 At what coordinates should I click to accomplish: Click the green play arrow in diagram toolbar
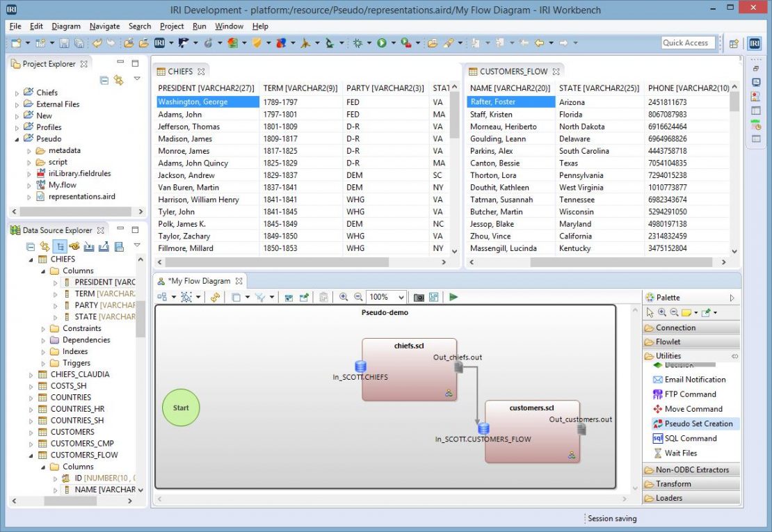click(x=453, y=297)
